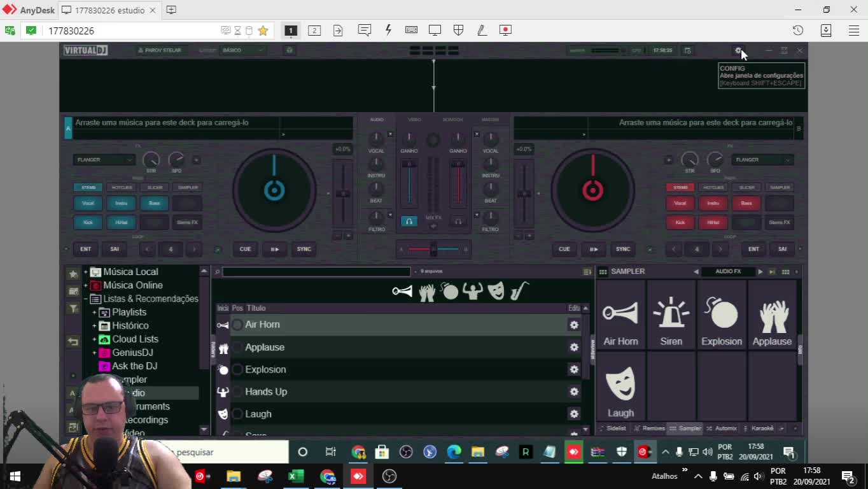Open FLANGER effect dropdown on deck B
Screen dimensions: 868x489
(762, 160)
